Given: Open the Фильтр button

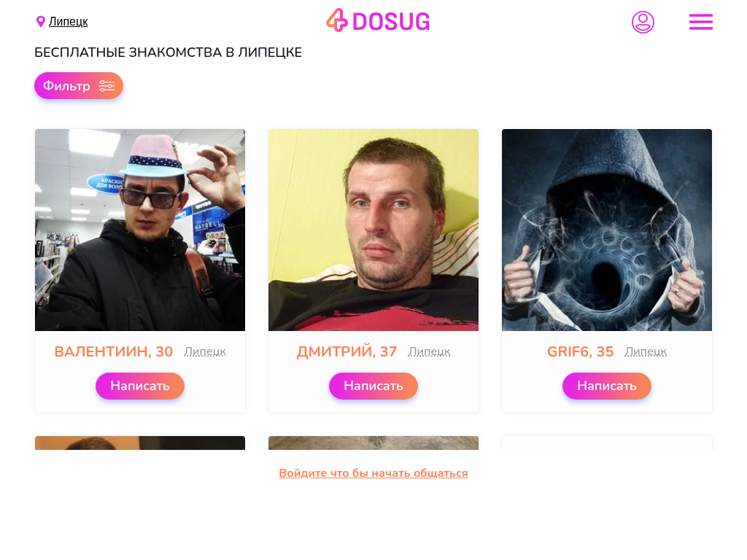Looking at the screenshot, I should (x=79, y=86).
